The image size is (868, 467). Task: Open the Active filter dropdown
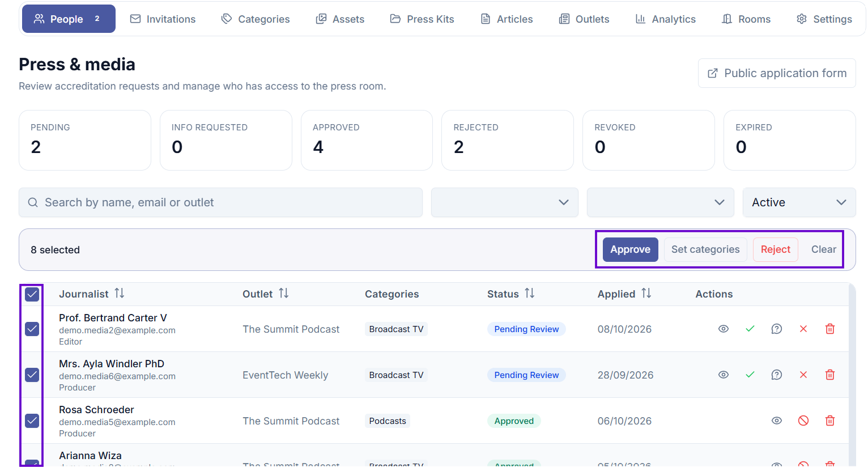click(799, 202)
